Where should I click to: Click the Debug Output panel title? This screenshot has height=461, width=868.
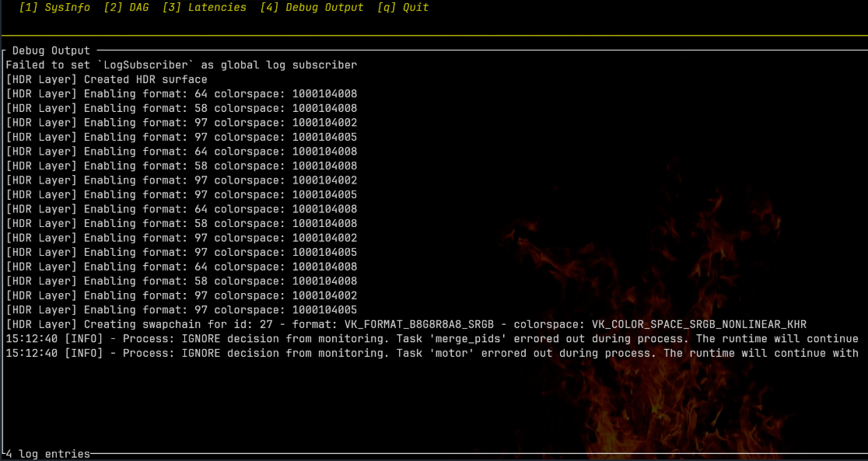click(x=51, y=51)
